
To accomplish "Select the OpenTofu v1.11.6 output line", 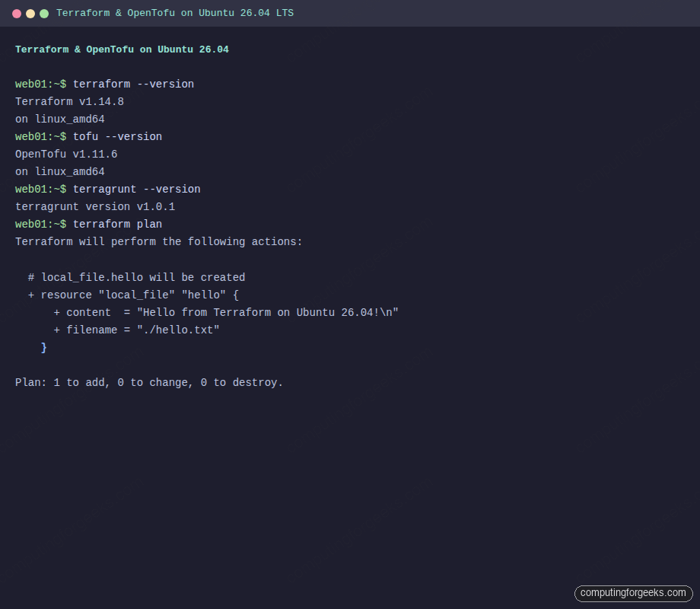I will pos(66,154).
